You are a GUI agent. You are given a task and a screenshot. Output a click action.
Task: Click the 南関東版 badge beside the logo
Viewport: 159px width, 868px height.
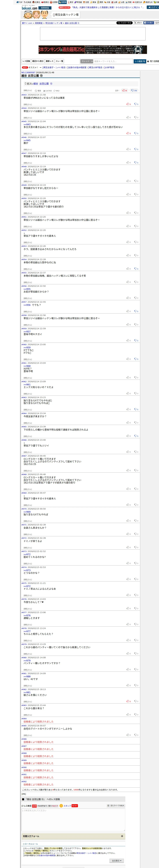point(45,8)
